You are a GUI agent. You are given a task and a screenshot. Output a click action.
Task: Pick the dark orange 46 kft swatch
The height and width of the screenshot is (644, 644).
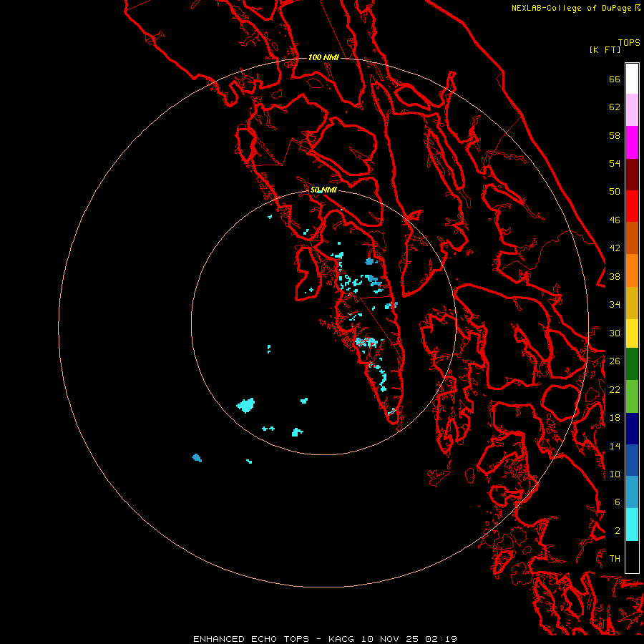coord(632,238)
